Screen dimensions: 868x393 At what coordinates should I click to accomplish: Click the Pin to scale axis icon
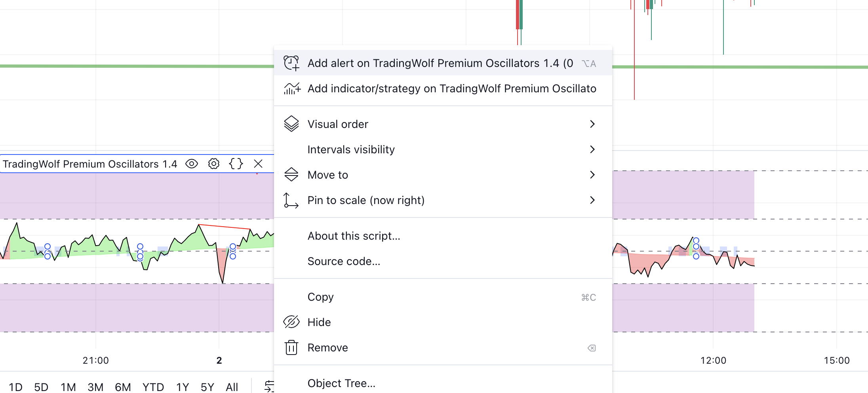click(291, 200)
